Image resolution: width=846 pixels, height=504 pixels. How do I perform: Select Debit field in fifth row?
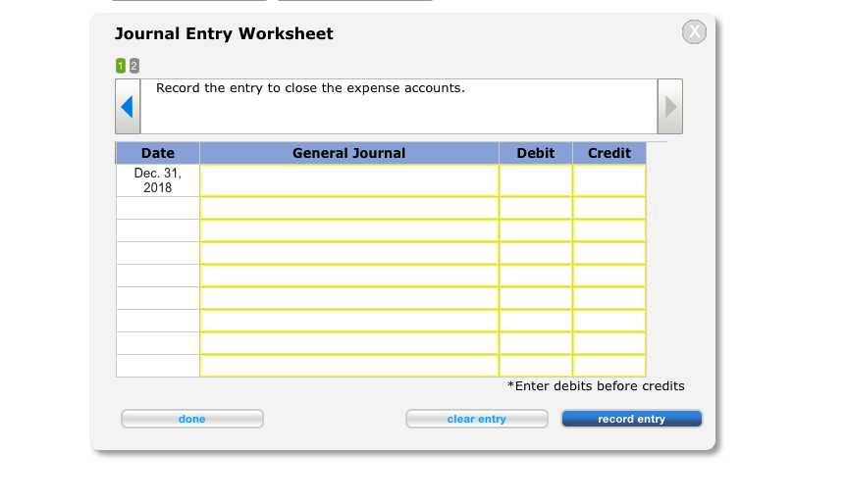click(536, 276)
